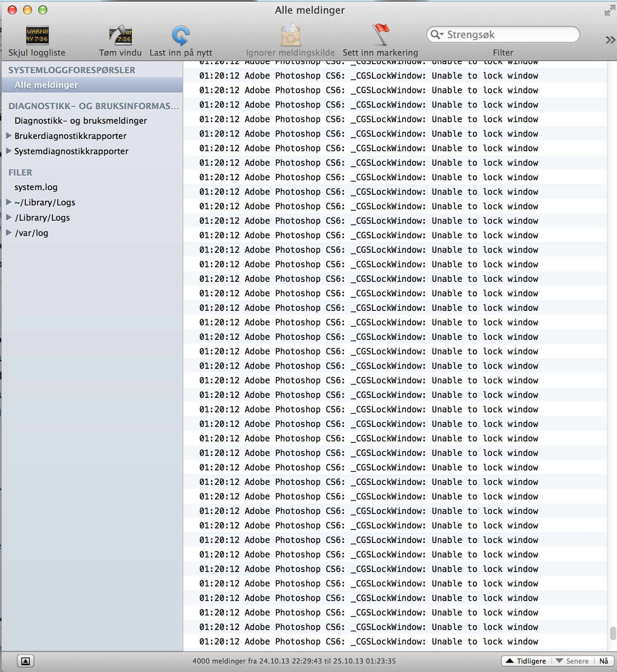Click the /Library/Logs label
Image resolution: width=617 pixels, height=672 pixels.
pos(42,218)
